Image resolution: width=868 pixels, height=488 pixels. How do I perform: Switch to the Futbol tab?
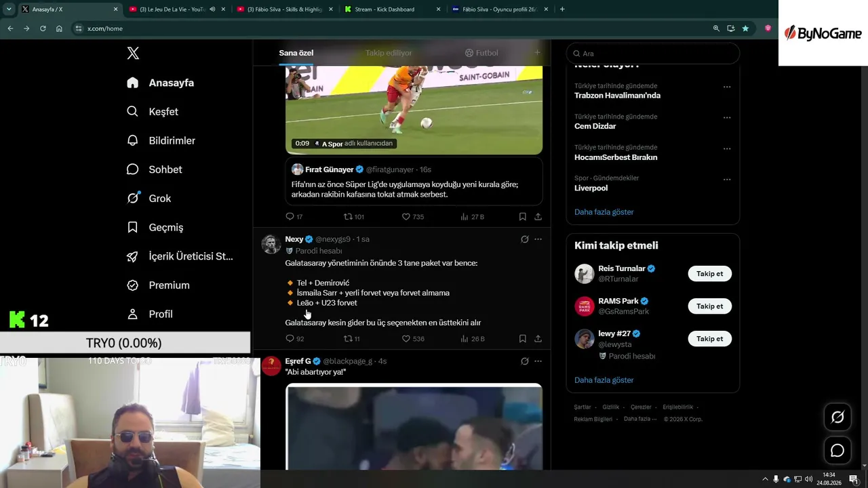(x=481, y=53)
